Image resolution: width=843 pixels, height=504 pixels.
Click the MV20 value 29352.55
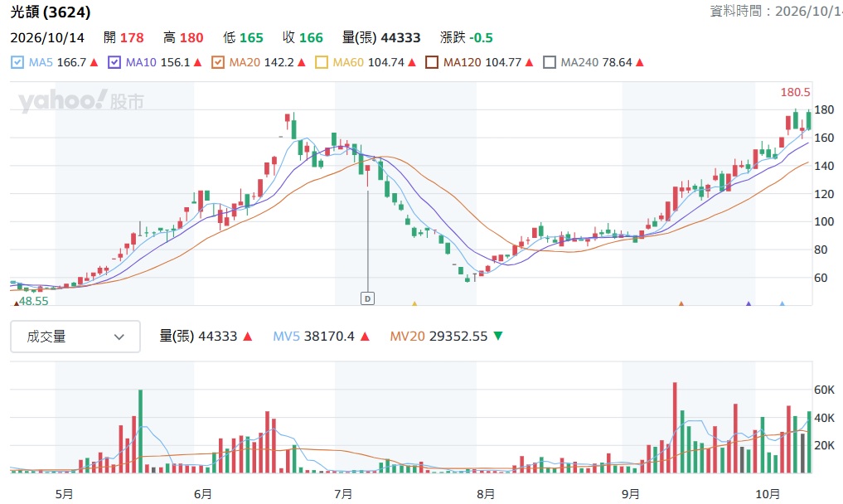pos(458,337)
